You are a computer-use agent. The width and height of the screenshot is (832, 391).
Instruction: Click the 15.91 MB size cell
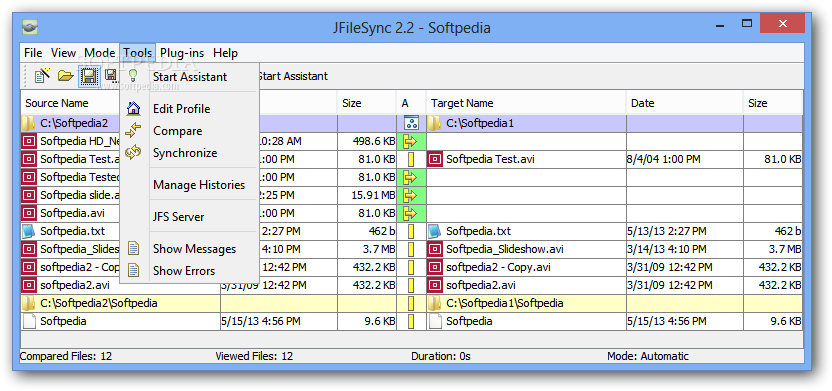coord(367,196)
